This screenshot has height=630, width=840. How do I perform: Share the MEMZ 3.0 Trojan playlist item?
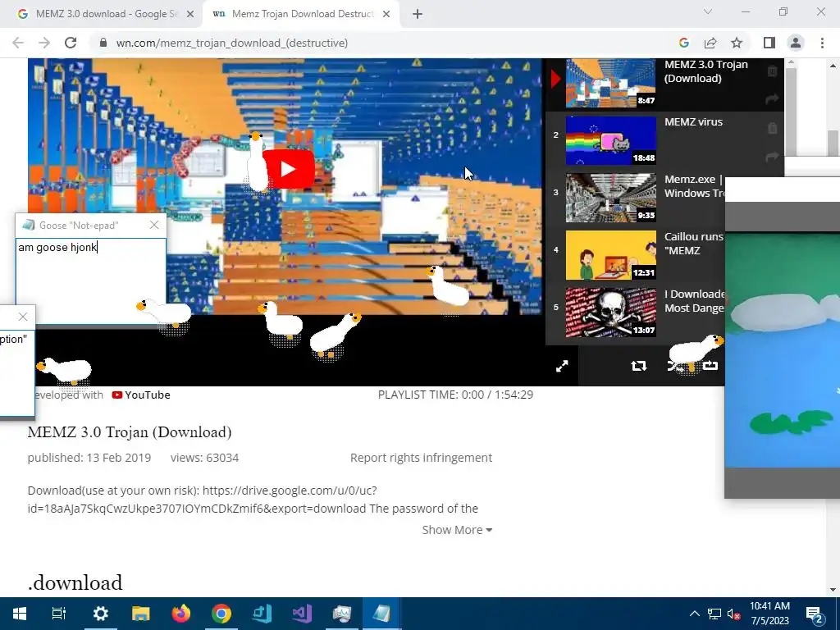(x=772, y=99)
